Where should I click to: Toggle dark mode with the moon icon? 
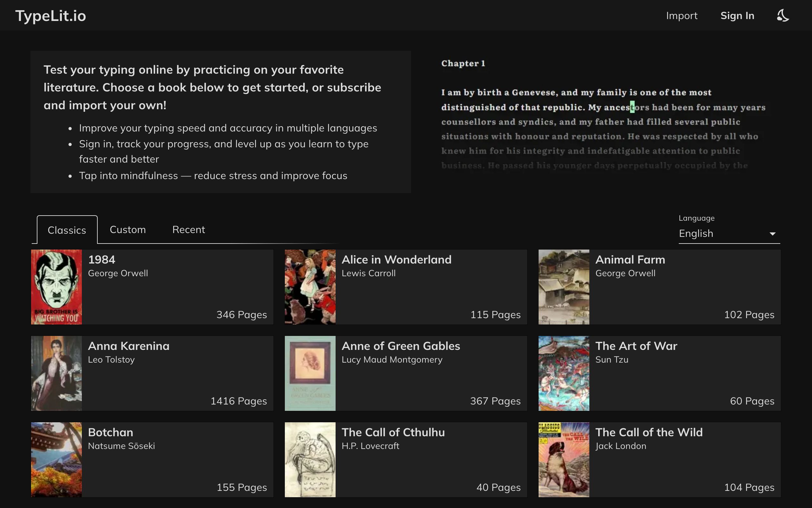[783, 16]
